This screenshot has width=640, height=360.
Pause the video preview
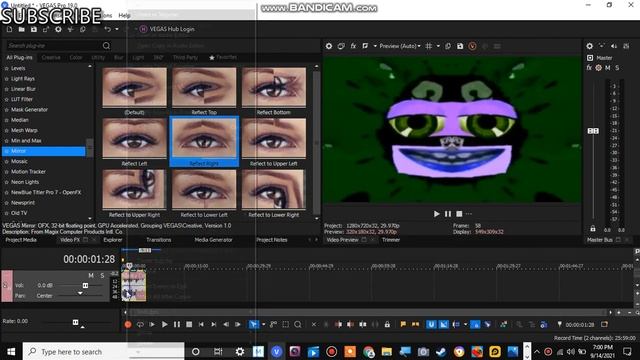pyautogui.click(x=448, y=214)
